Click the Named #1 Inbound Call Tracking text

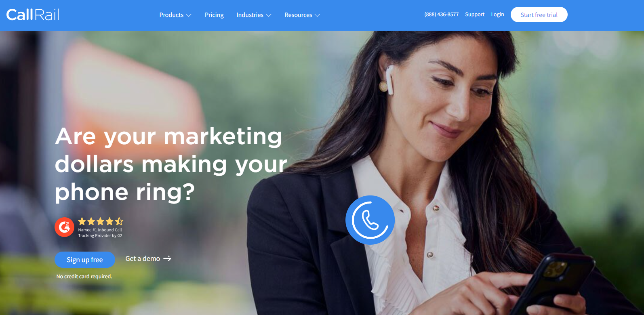click(100, 233)
